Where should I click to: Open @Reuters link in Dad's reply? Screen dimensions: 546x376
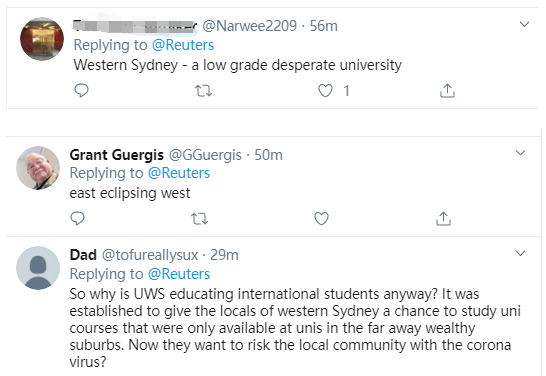179,274
